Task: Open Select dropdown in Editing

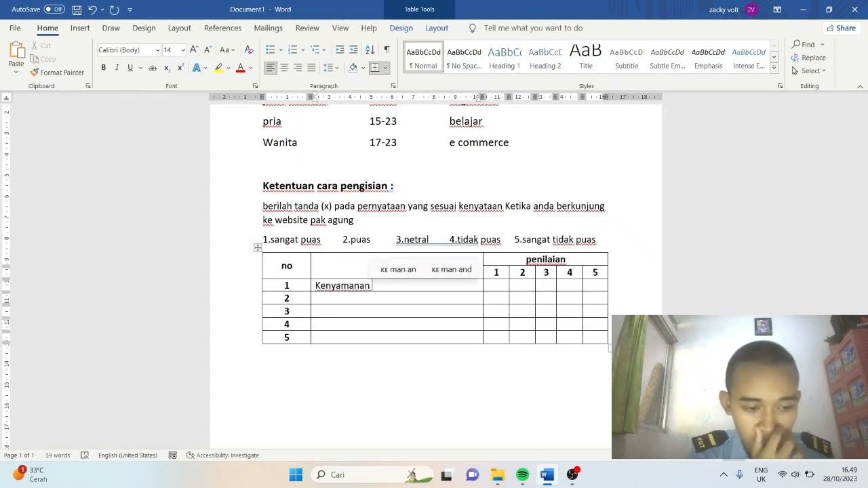Action: 809,70
